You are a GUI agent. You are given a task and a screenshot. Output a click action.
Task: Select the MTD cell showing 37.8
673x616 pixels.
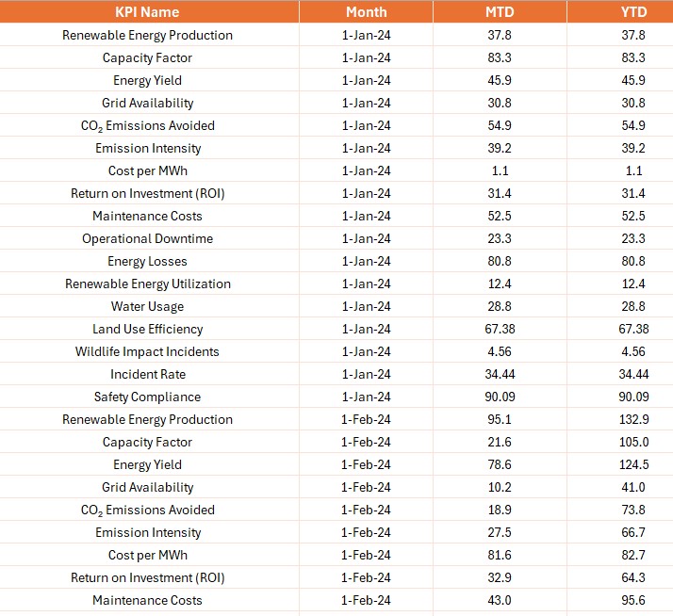click(x=500, y=35)
